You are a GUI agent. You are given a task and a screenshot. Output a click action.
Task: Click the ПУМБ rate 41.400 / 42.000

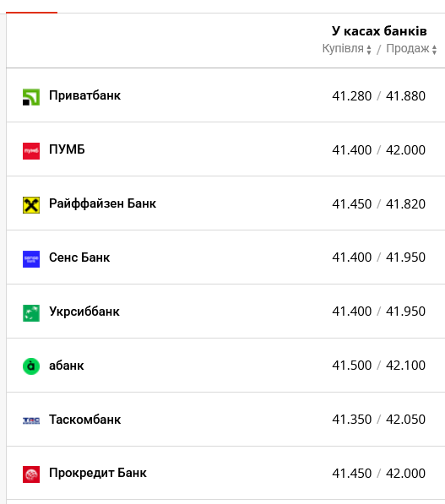click(x=379, y=150)
